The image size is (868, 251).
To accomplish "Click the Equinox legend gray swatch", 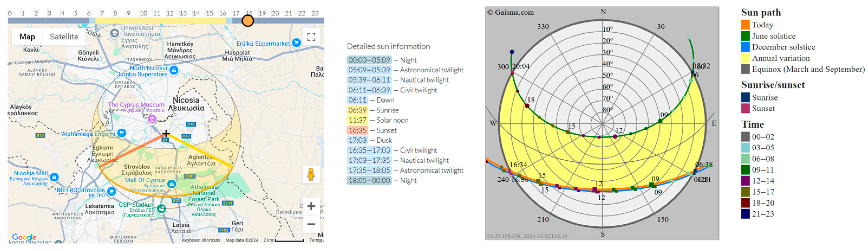I will pyautogui.click(x=745, y=69).
